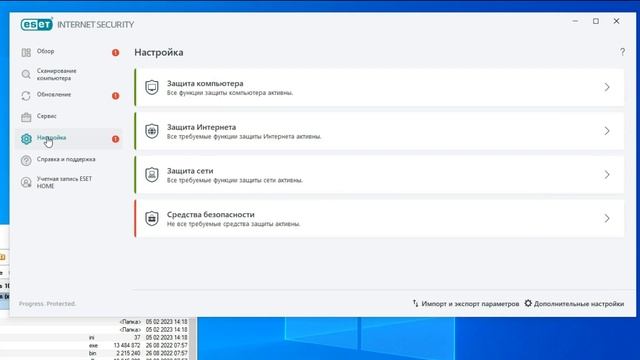Click the Обзор dashboard grid icon
This screenshot has width=640, height=360.
(26, 52)
